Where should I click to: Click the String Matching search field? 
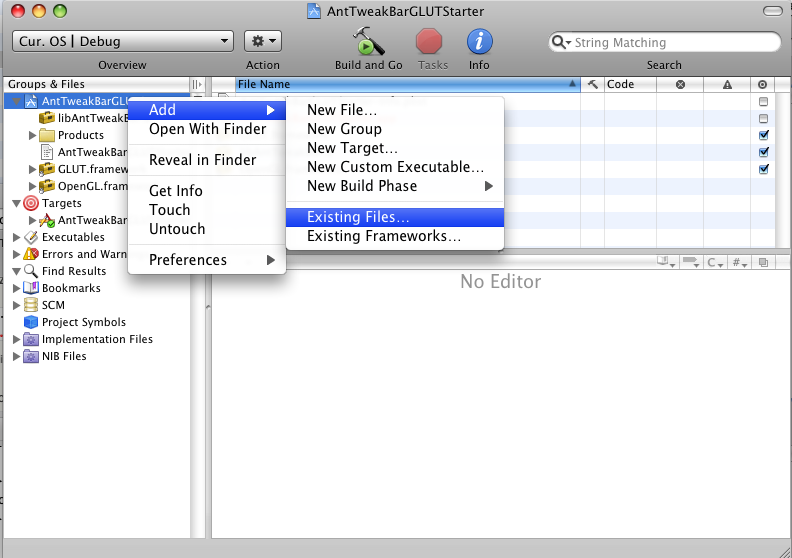pos(670,43)
